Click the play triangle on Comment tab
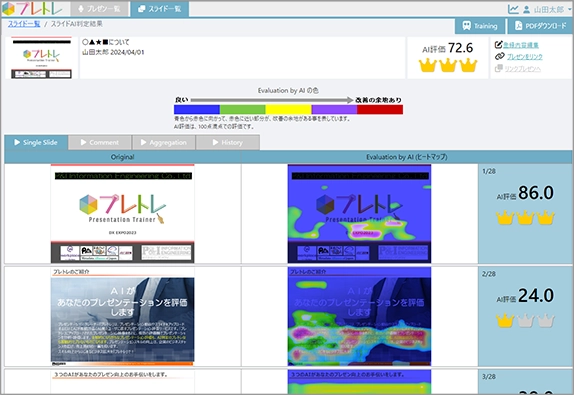Screen dimensions: 574x395 coord(83,142)
